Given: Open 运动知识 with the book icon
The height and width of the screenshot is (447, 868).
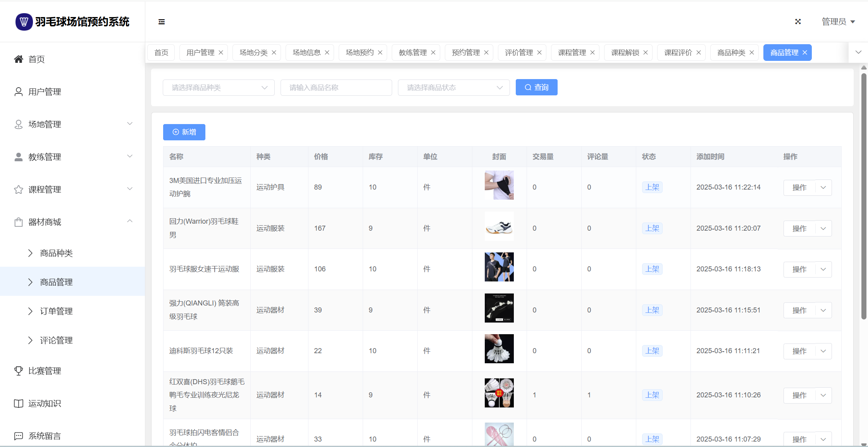Looking at the screenshot, I should coord(45,404).
